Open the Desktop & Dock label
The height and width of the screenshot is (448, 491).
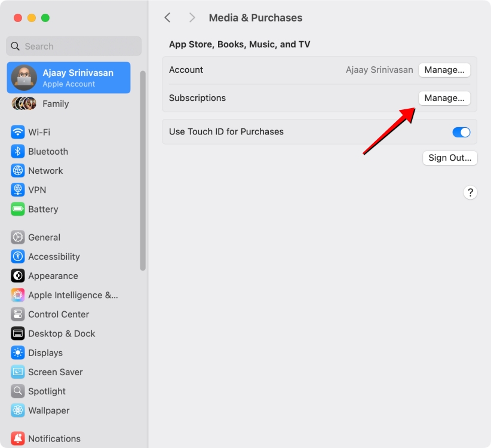coord(62,333)
